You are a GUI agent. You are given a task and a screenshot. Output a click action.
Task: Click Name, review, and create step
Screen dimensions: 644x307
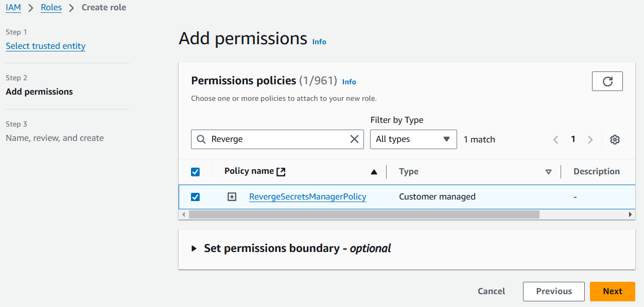click(55, 138)
